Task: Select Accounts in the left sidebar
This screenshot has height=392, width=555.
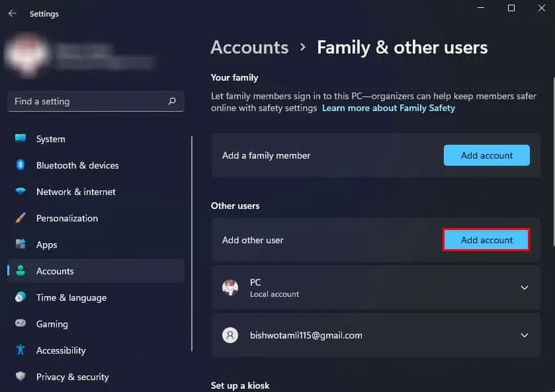Action: pyautogui.click(x=55, y=271)
